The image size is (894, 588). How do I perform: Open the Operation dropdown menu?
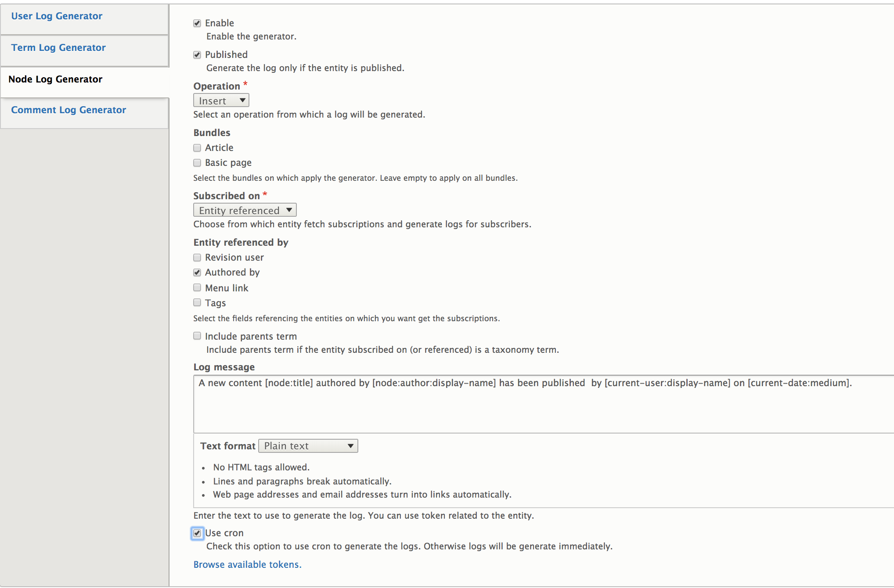221,100
